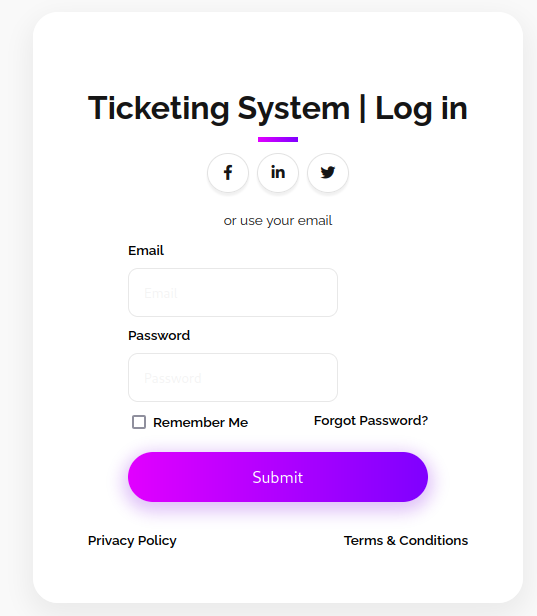Click the Remember Me label text
This screenshot has width=537, height=616.
tap(200, 422)
